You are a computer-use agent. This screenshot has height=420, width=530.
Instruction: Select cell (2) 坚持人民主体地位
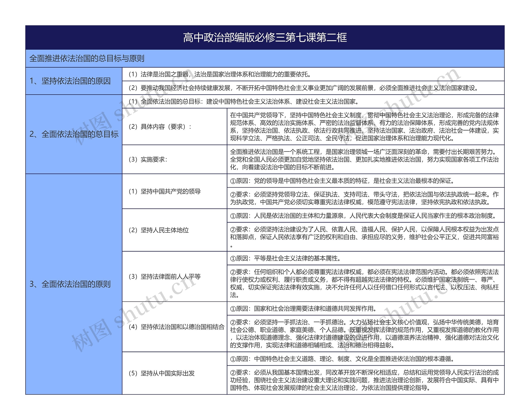pos(159,230)
